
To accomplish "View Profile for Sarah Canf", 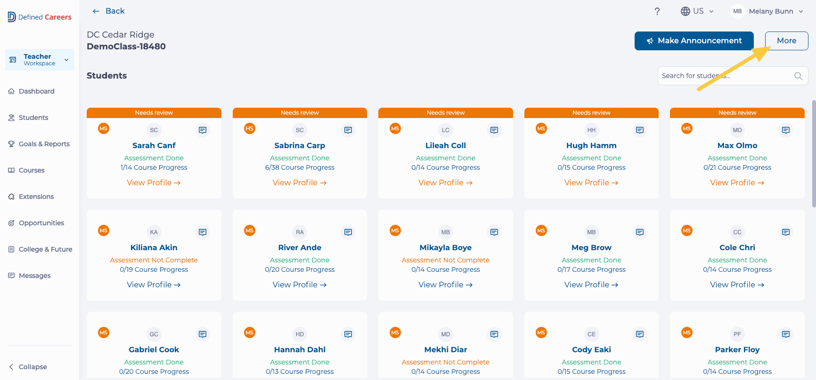I will pos(154,183).
